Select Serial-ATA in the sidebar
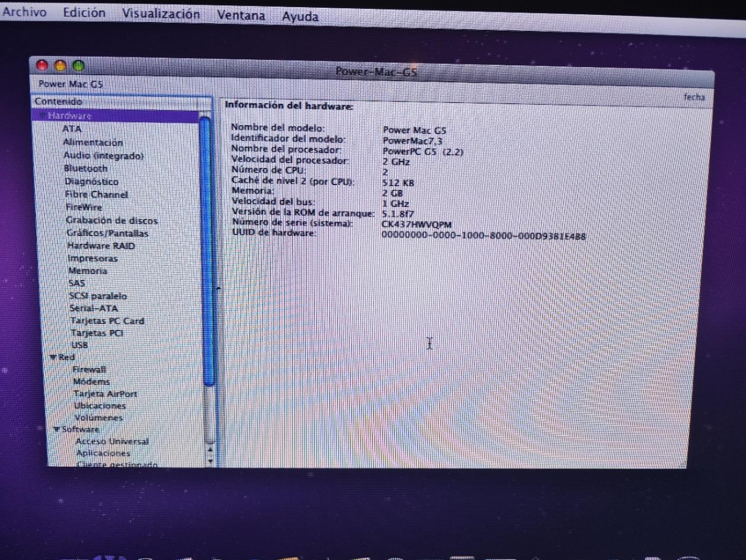 (x=94, y=308)
